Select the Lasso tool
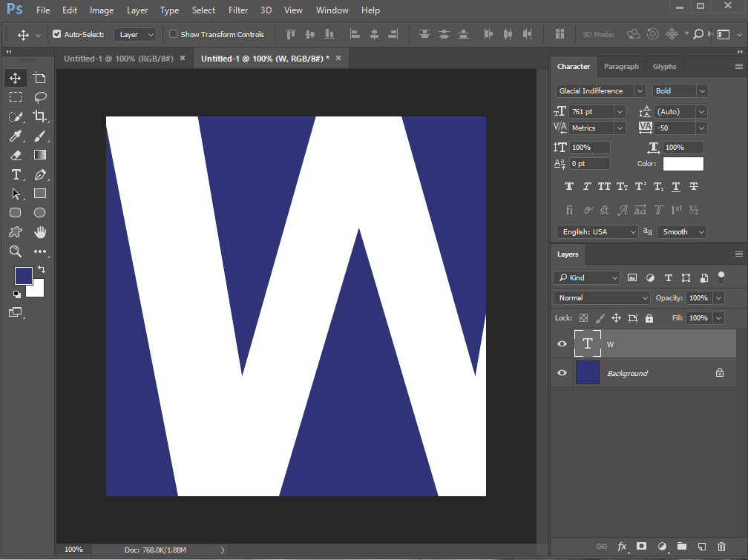Image resolution: width=748 pixels, height=560 pixels. (x=40, y=97)
